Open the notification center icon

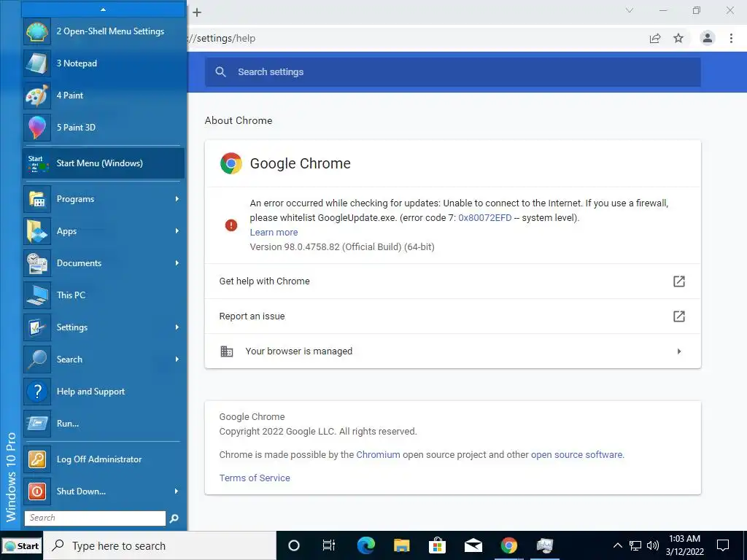(723, 545)
